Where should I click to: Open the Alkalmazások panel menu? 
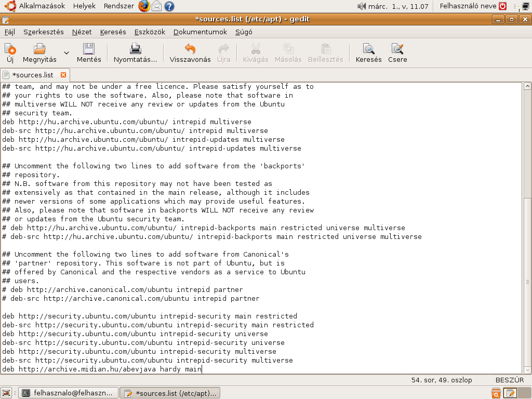coord(35,6)
